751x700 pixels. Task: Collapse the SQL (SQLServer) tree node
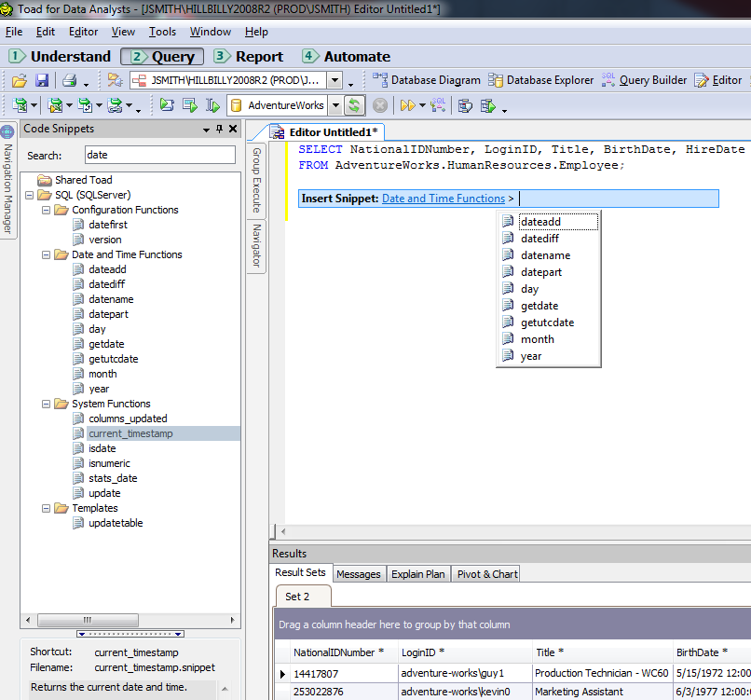29,195
